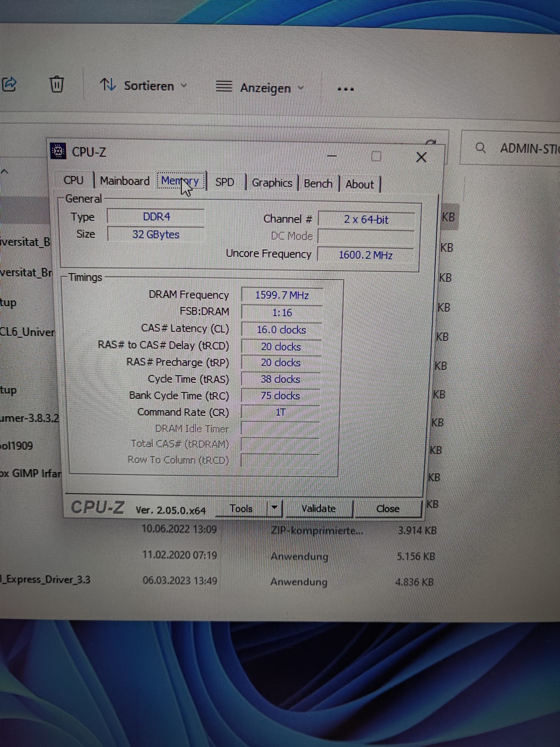Open the Sortieren dropdown in Explorer

[x=143, y=86]
